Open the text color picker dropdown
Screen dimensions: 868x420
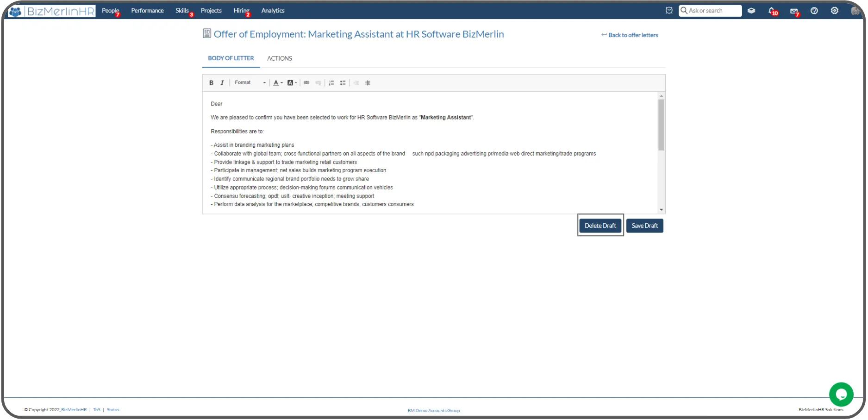[x=278, y=83]
